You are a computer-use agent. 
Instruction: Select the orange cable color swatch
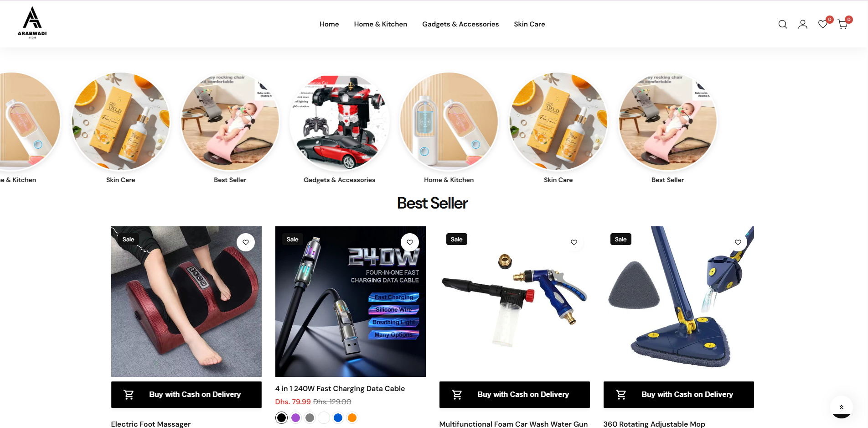pyautogui.click(x=352, y=418)
